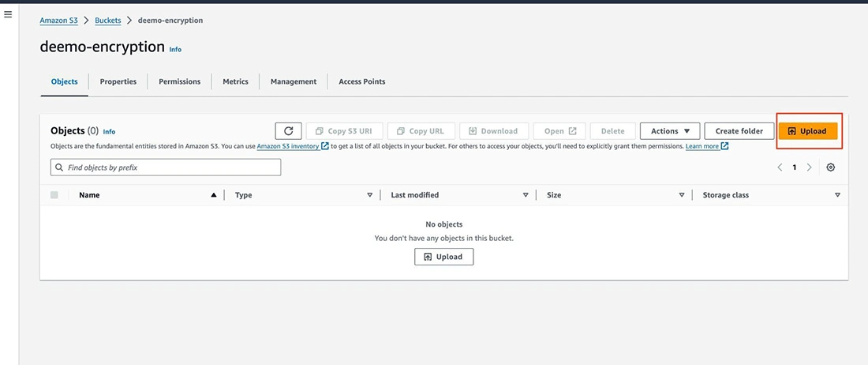Open Buckets breadcrumb link
Image resolution: width=868 pixels, height=365 pixels.
(x=108, y=21)
